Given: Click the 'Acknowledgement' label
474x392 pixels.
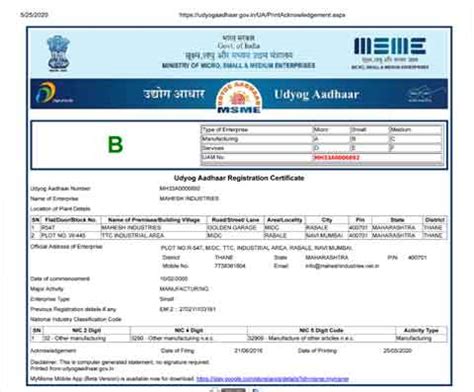Looking at the screenshot, I should pos(53,351).
